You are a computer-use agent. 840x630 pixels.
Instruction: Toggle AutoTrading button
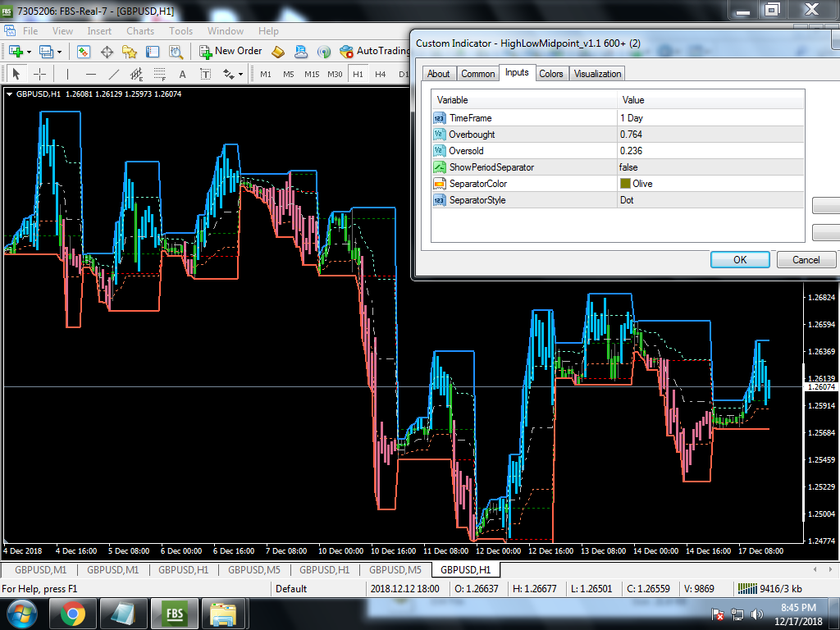[374, 51]
